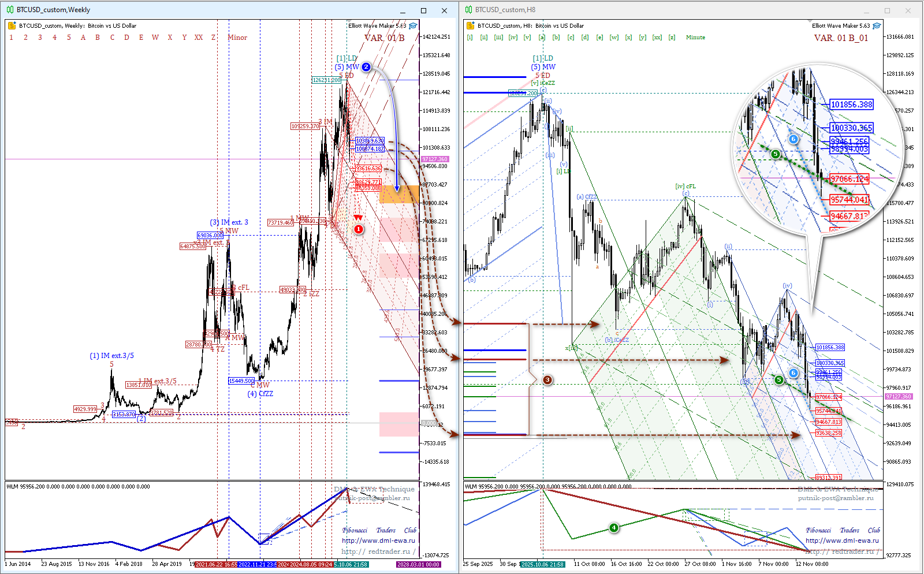The image size is (924, 574).
Task: Click the 2028.03.01 purple date marker on timeline
Action: coord(418,564)
